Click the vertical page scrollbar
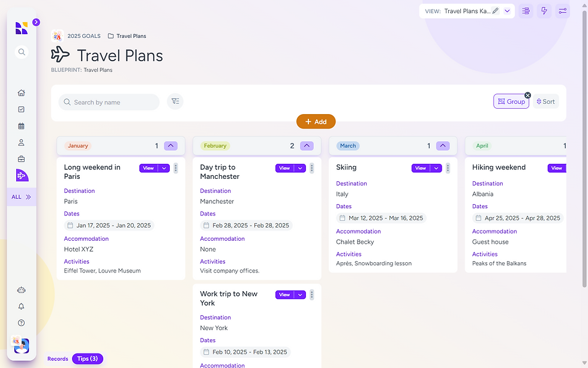 pyautogui.click(x=584, y=150)
